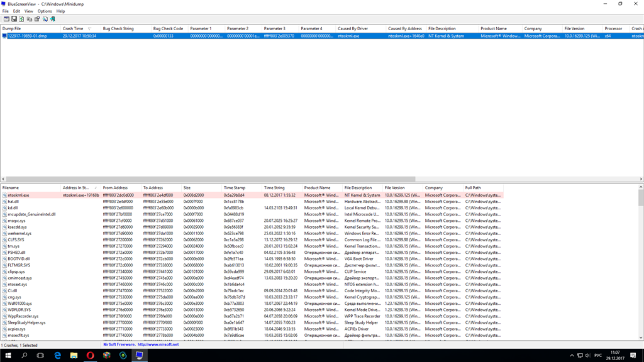Launch Microsoft Edge from taskbar

(57, 356)
